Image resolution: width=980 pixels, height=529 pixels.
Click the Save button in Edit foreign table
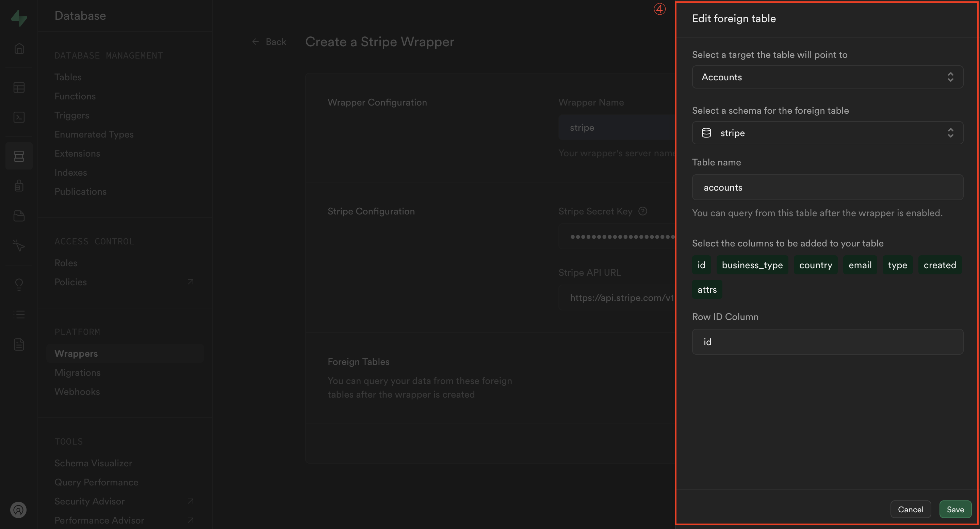click(955, 509)
